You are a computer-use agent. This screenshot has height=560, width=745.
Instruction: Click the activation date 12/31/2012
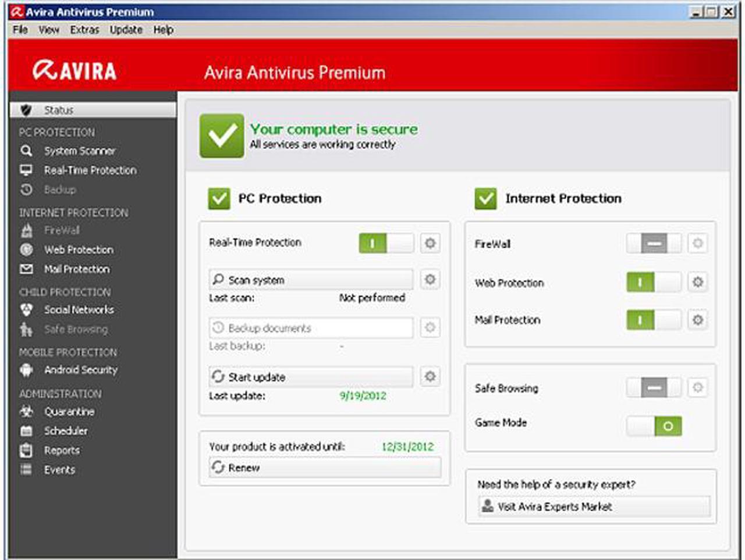407,447
